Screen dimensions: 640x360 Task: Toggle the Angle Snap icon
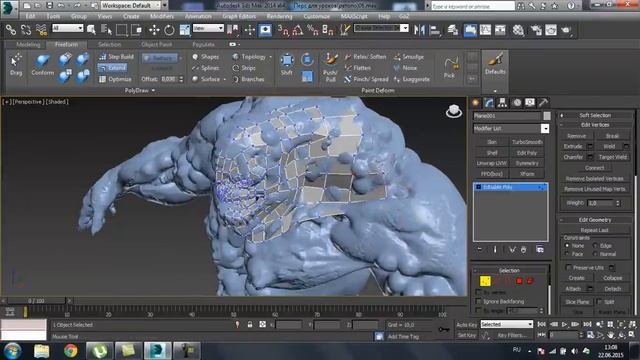point(298,30)
